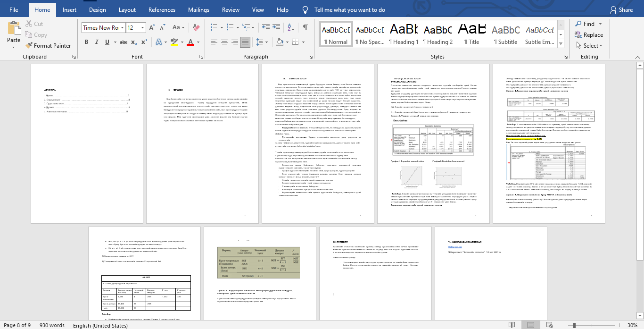Click the strikethrough abc icon

pyautogui.click(x=124, y=42)
